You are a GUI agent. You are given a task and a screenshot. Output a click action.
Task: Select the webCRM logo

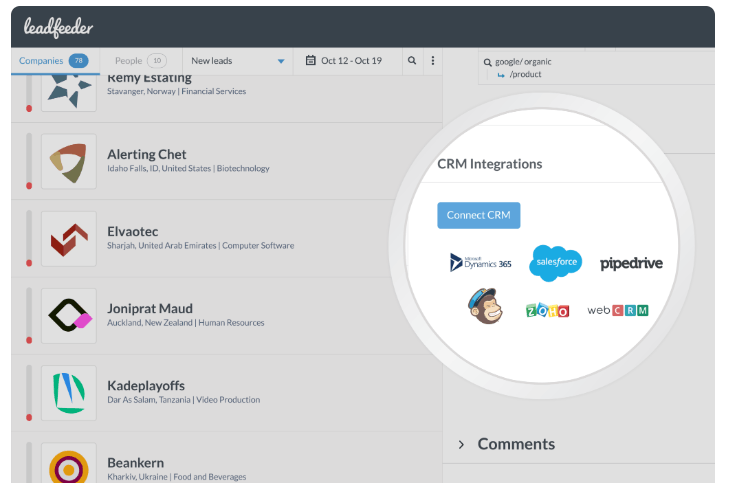click(x=618, y=310)
